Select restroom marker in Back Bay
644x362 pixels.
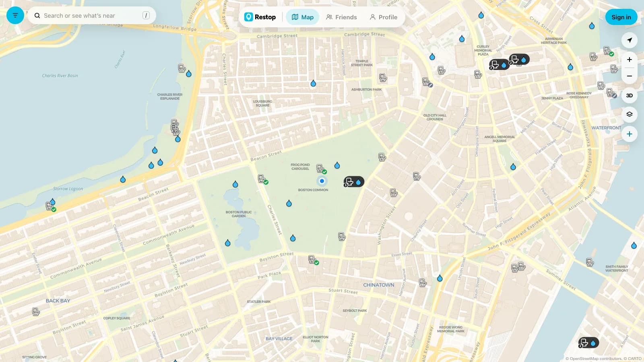click(36, 312)
